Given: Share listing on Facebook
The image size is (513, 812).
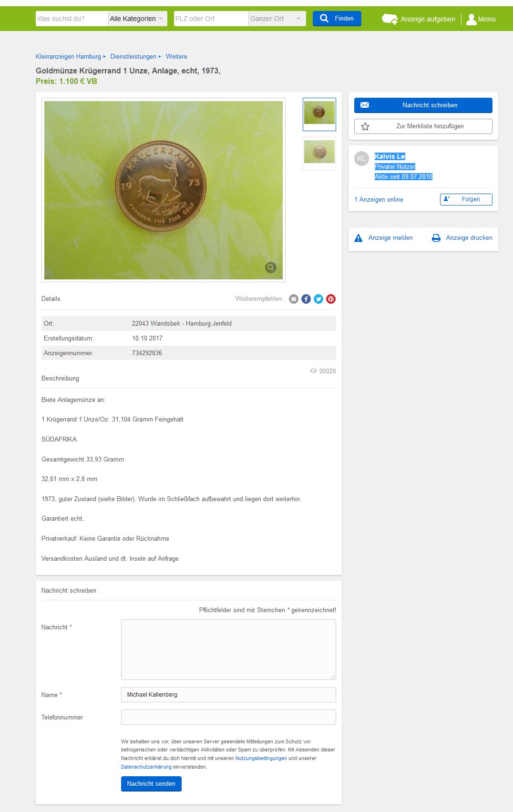Looking at the screenshot, I should coord(306,299).
